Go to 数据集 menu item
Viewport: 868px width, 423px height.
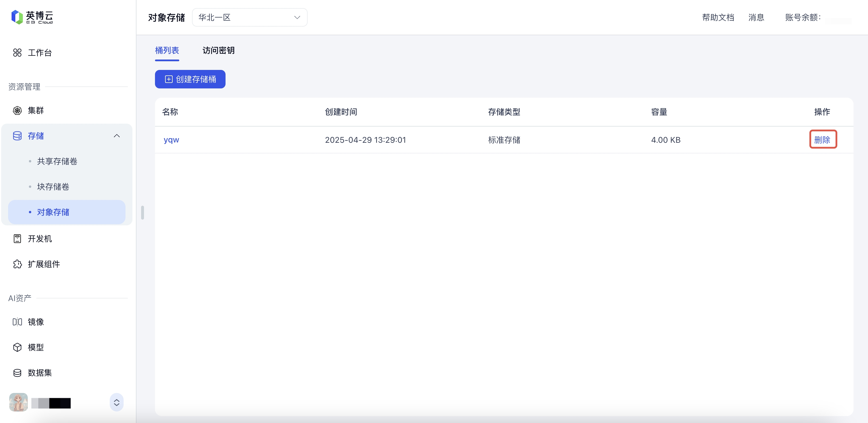[x=40, y=372]
